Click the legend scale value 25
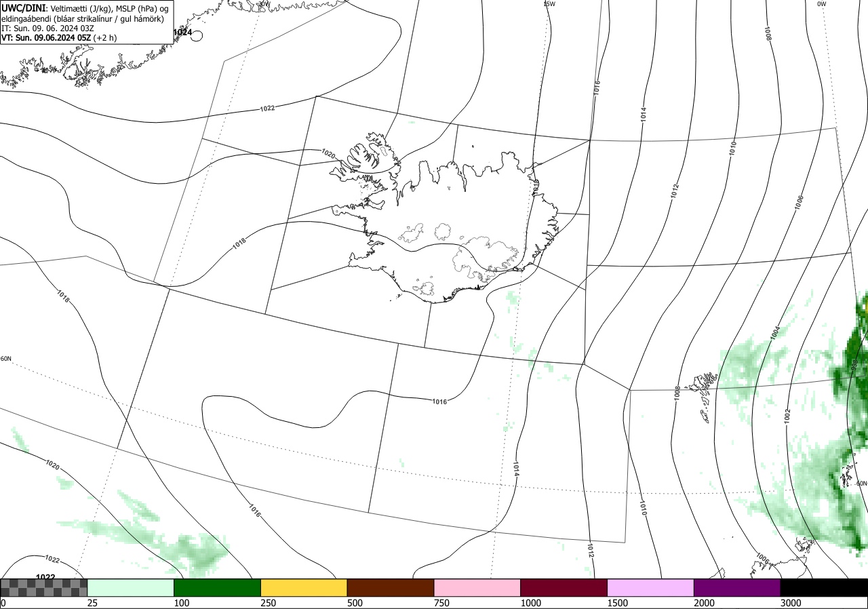The image size is (868, 609). click(x=92, y=603)
